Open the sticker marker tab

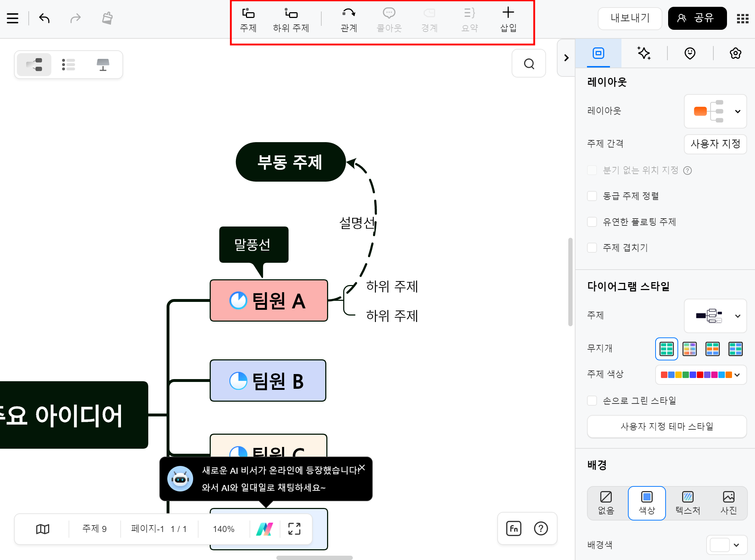coord(690,53)
